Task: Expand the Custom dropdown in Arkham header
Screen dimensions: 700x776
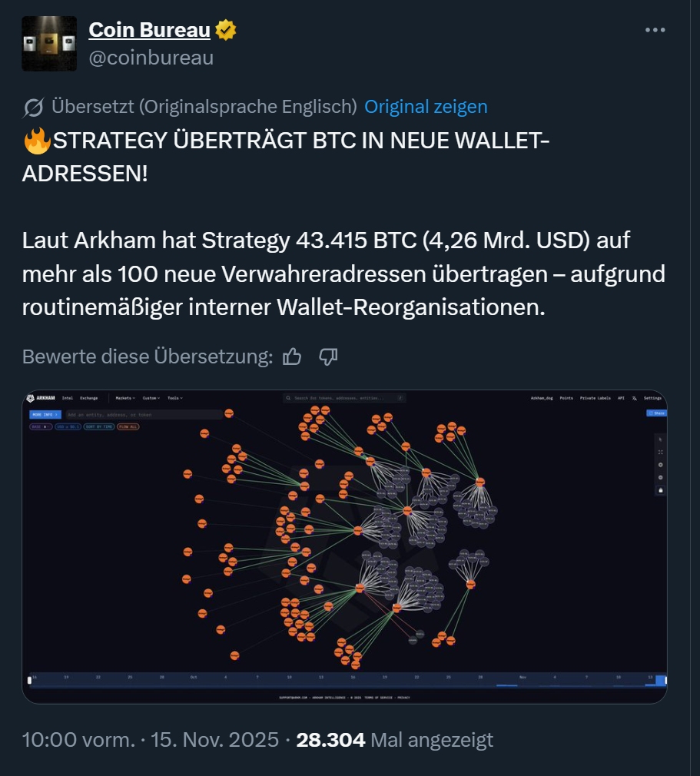Action: click(151, 398)
